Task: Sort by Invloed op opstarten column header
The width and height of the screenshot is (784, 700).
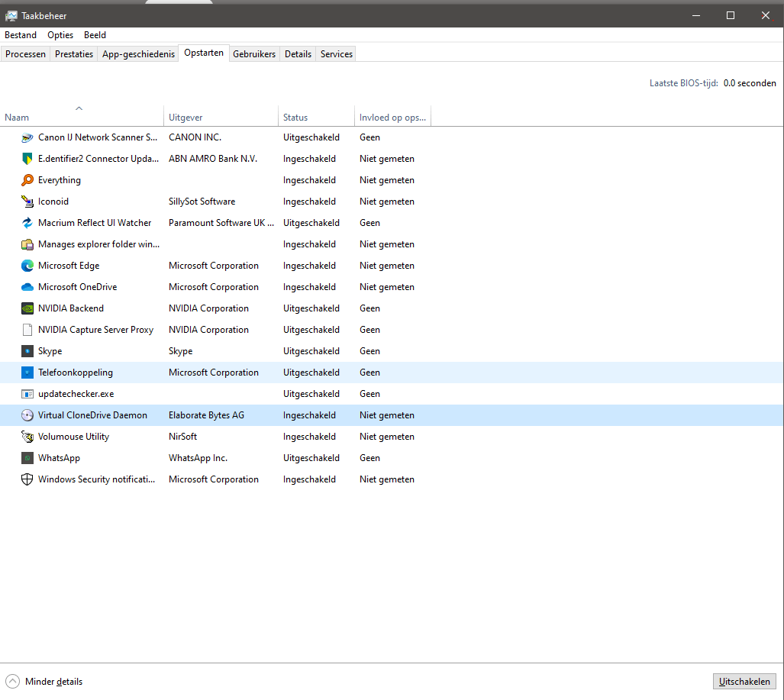Action: tap(393, 115)
